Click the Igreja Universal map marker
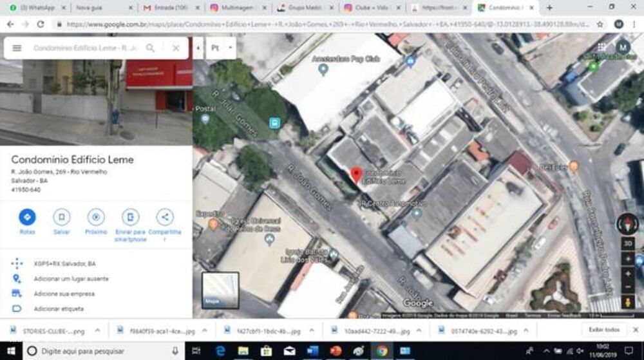The height and width of the screenshot is (360, 644). (x=269, y=238)
